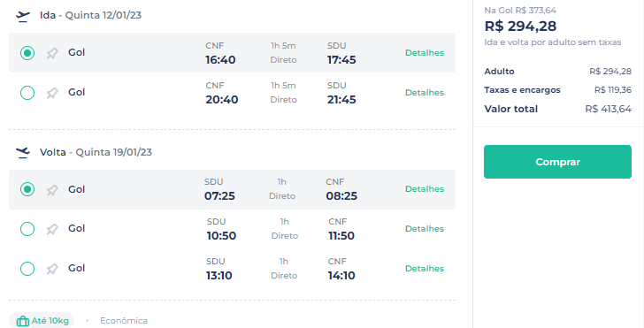This screenshot has height=328, width=644.
Task: Click the Ida departing airplane icon
Action: [x=23, y=16]
